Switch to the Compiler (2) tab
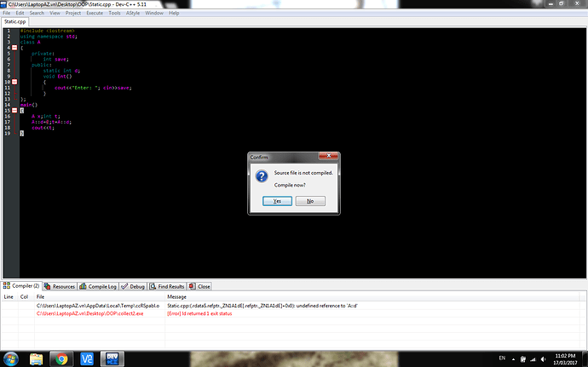The width and height of the screenshot is (588, 367). click(20, 287)
